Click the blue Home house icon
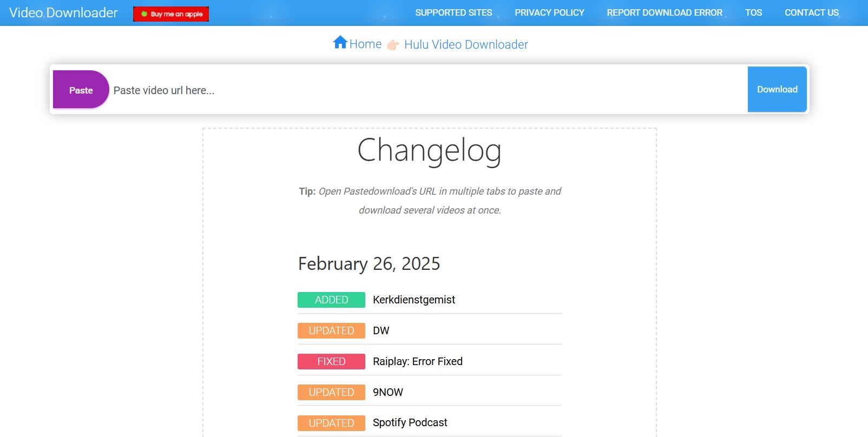 click(340, 42)
